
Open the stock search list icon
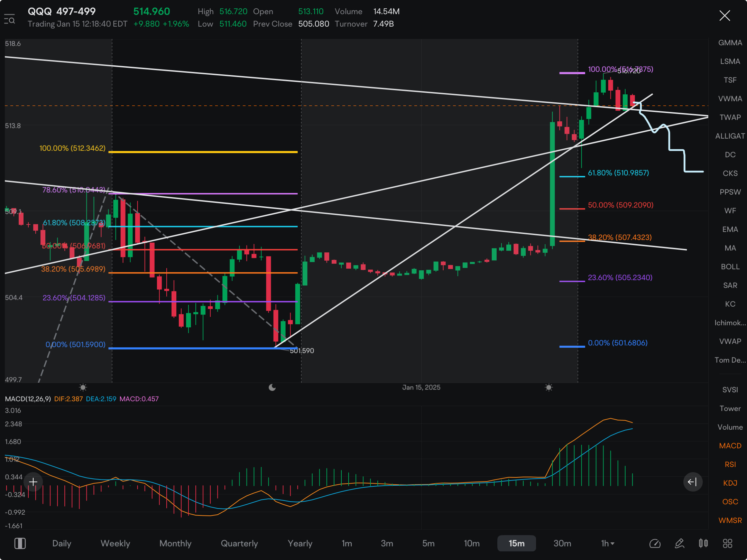coord(9,19)
